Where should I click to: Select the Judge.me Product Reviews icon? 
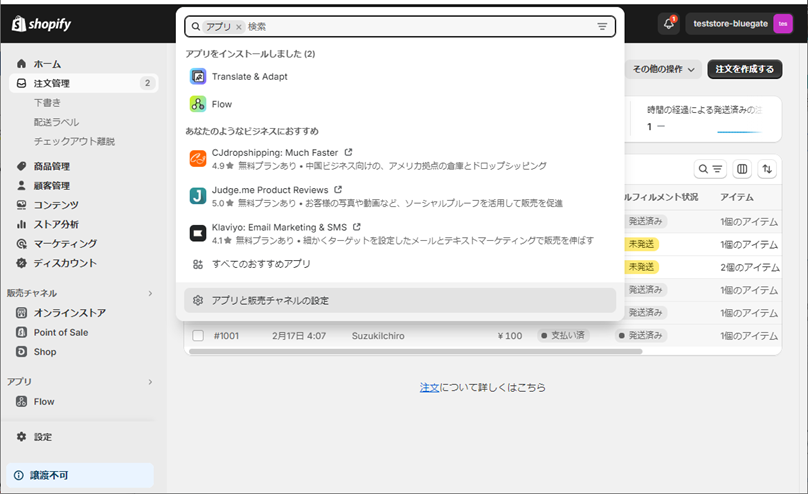click(x=198, y=195)
